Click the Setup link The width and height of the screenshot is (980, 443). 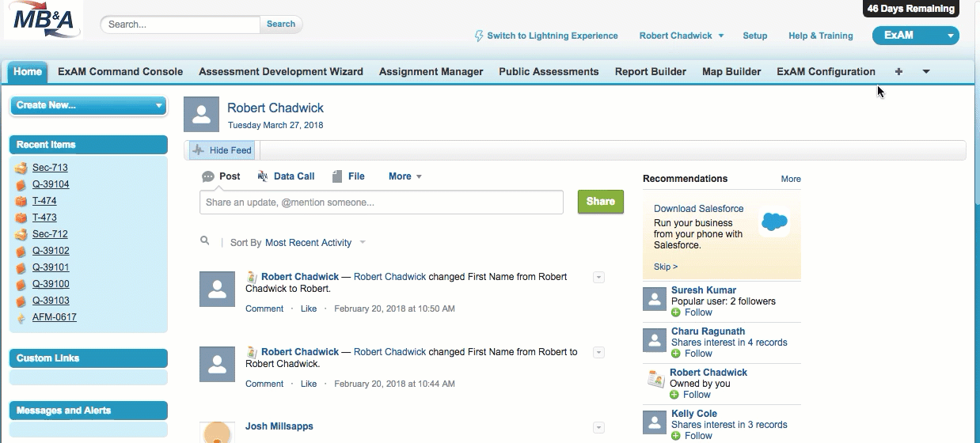click(x=755, y=36)
